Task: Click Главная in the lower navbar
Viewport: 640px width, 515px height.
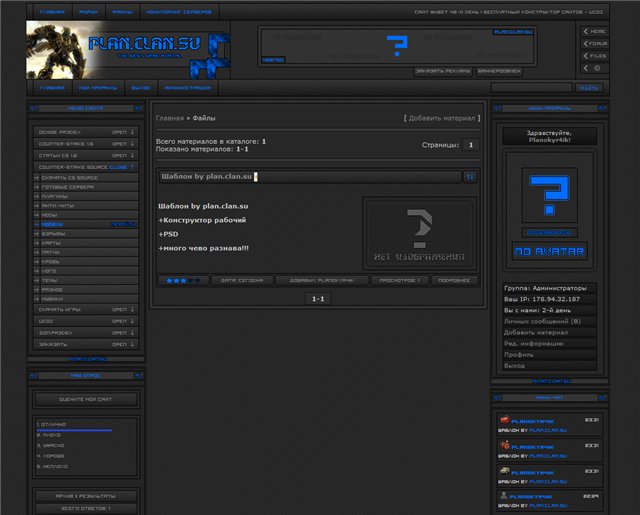Action: click(52, 88)
